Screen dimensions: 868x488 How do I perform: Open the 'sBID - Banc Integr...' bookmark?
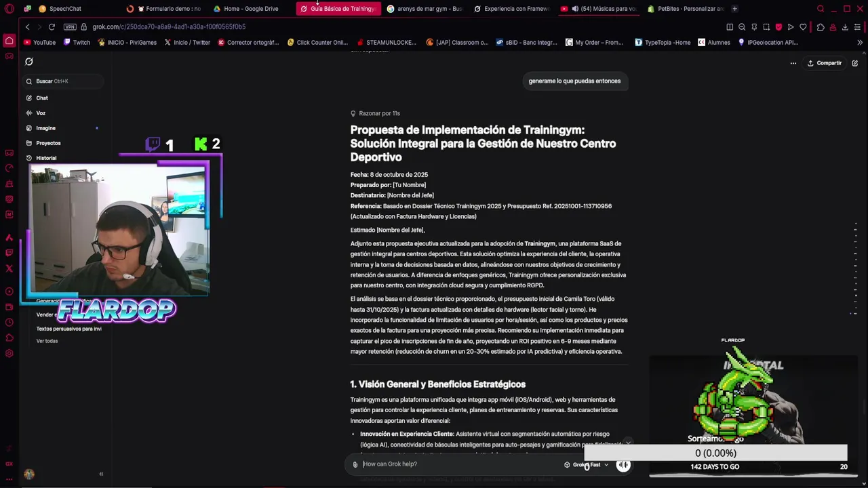click(x=526, y=43)
